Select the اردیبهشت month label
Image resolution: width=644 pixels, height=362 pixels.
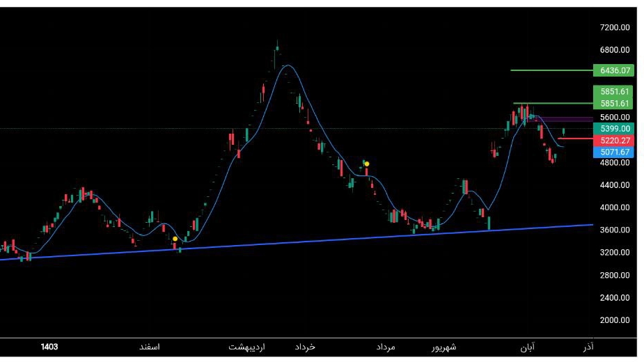click(x=247, y=347)
